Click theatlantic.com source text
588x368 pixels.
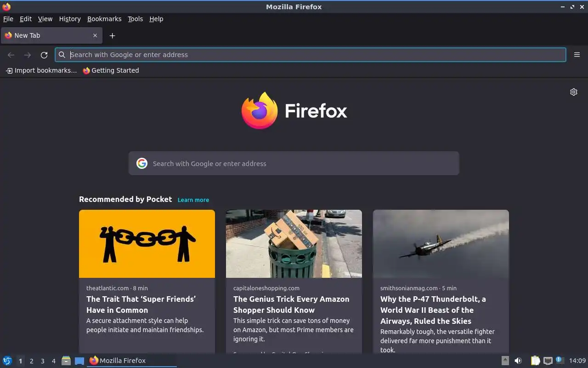coord(107,288)
